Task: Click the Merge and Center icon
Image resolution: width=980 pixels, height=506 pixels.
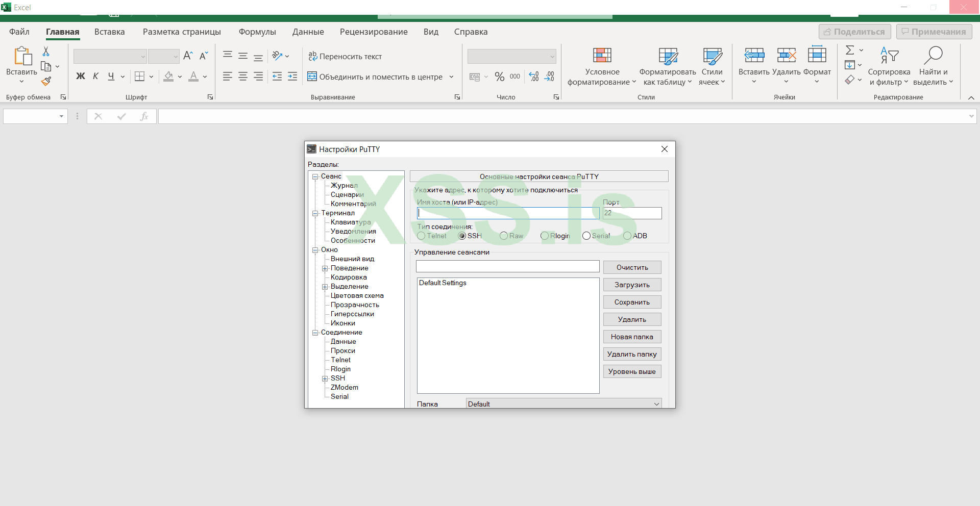Action: (x=312, y=77)
